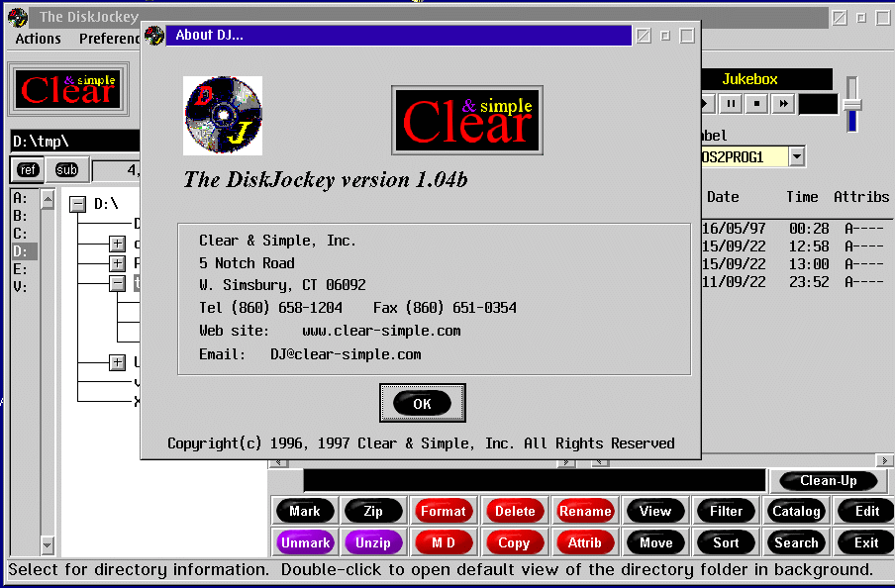Open the volume label dropdown arrow
This screenshot has height=588, width=895.
tap(796, 156)
